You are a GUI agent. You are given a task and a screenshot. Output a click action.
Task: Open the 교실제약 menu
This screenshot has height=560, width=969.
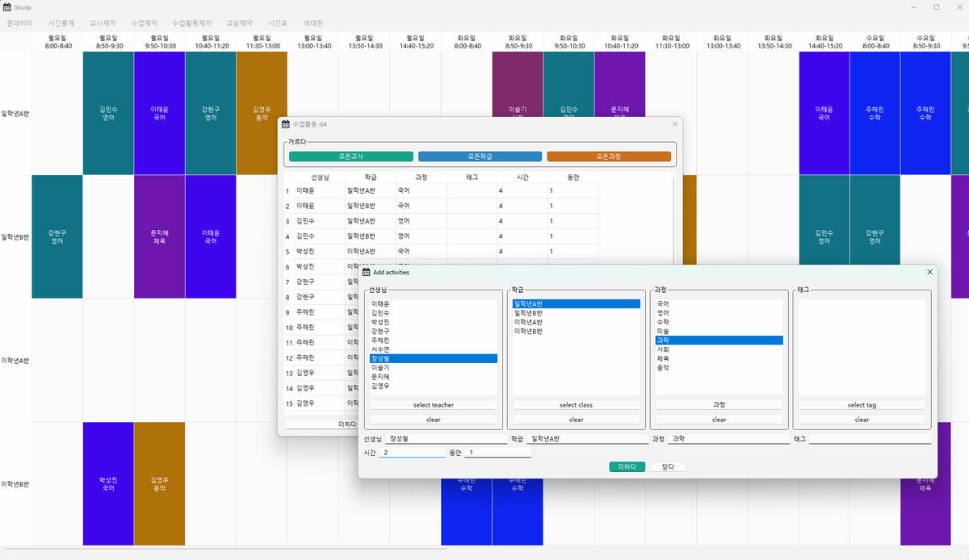pyautogui.click(x=239, y=23)
